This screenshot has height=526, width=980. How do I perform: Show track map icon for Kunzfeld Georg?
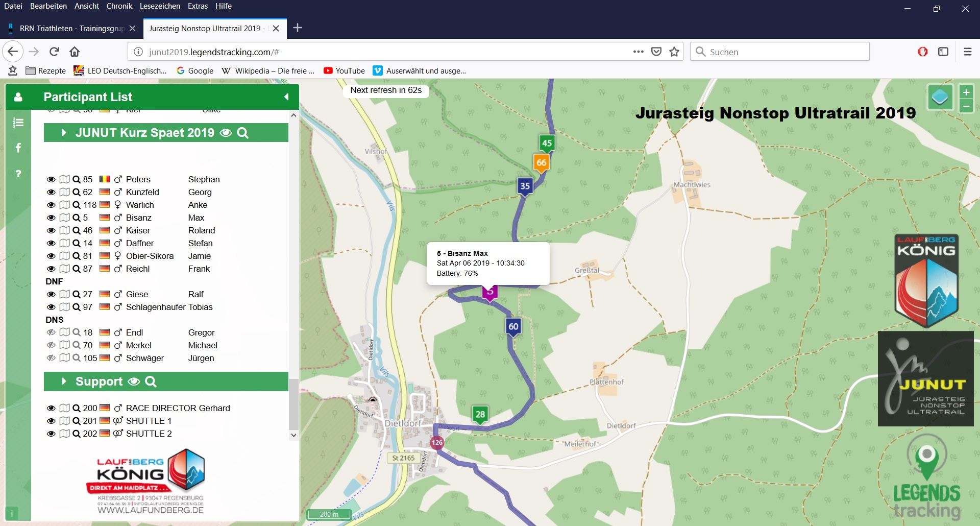coord(64,192)
